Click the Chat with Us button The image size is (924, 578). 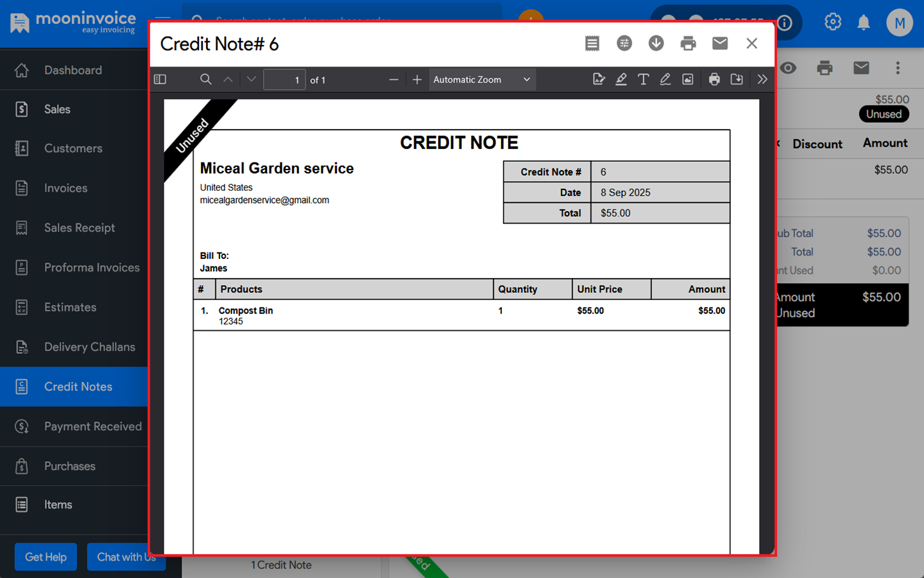click(126, 557)
